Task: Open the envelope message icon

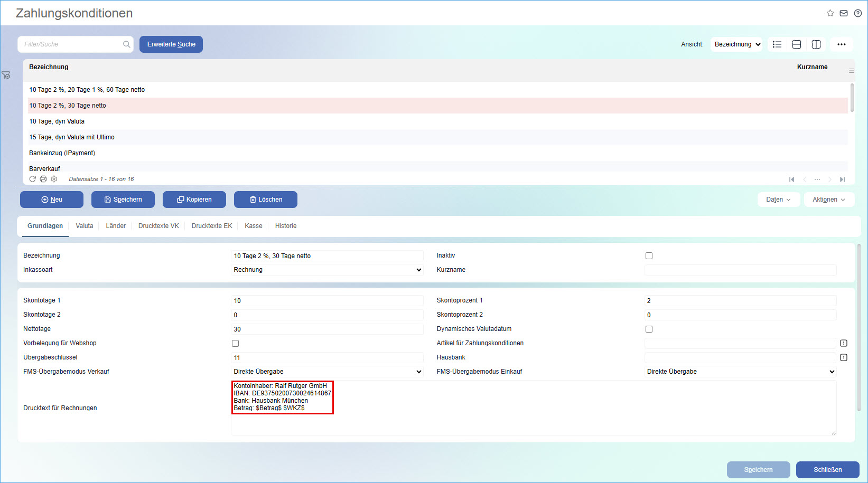Action: [844, 13]
